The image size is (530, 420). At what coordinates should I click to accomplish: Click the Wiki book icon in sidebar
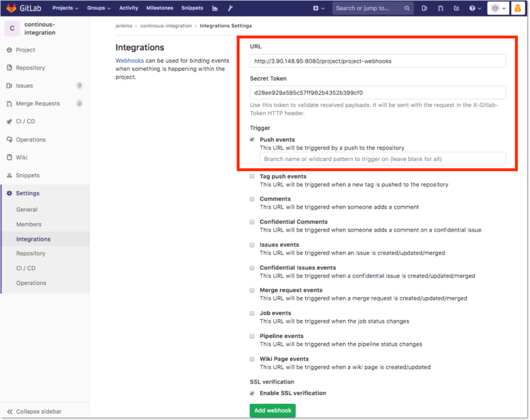[9, 157]
